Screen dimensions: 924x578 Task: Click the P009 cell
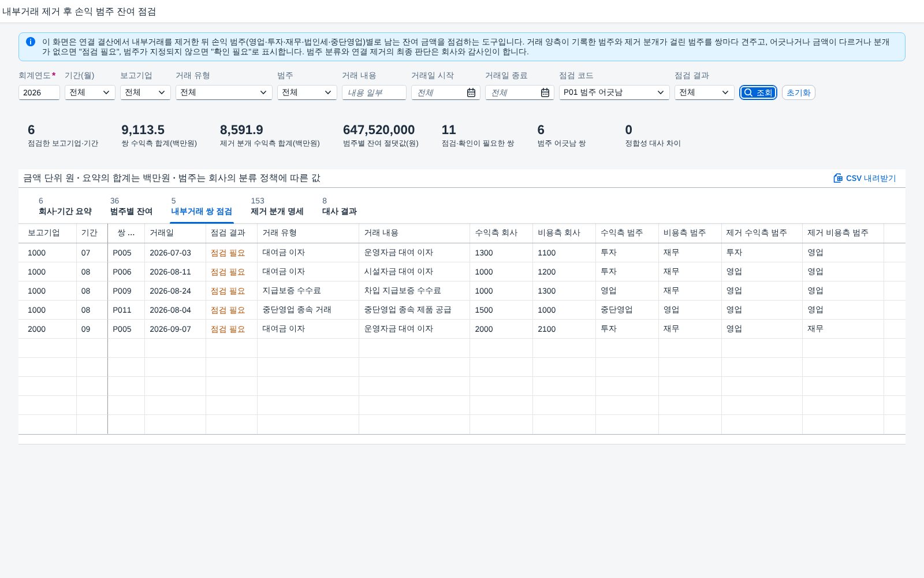pyautogui.click(x=126, y=291)
